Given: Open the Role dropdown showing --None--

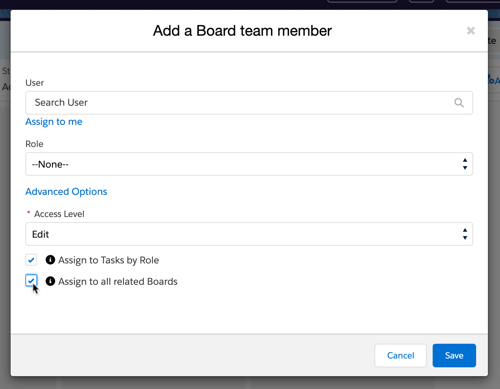Looking at the screenshot, I should 249,164.
